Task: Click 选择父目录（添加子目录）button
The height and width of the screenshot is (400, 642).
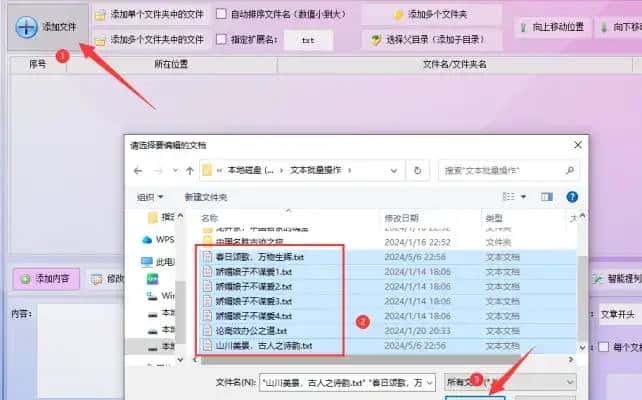Action: [x=431, y=40]
